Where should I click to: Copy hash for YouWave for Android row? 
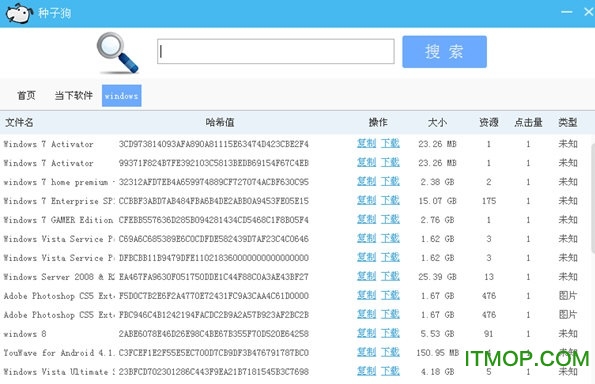pyautogui.click(x=366, y=352)
